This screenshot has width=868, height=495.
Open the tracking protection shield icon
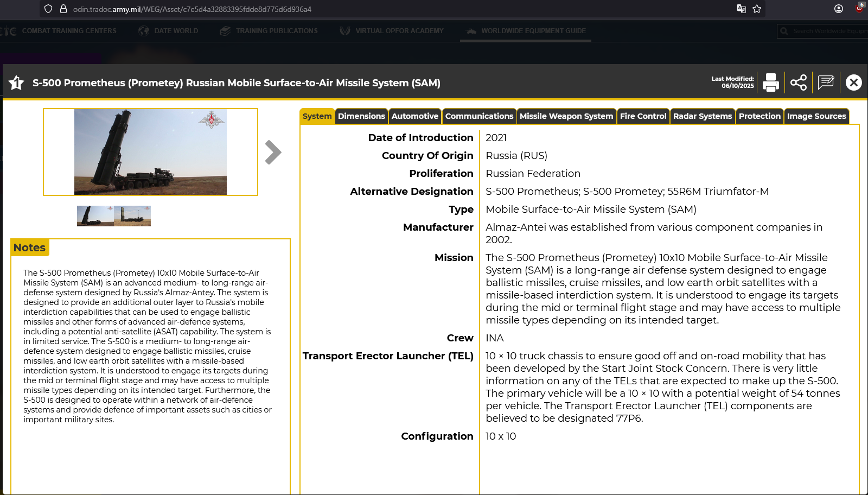(48, 9)
